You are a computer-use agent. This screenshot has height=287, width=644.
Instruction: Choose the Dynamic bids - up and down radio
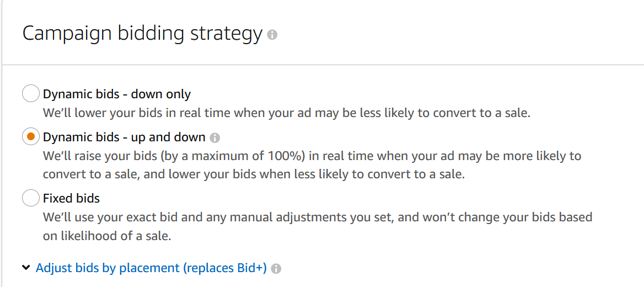point(30,136)
